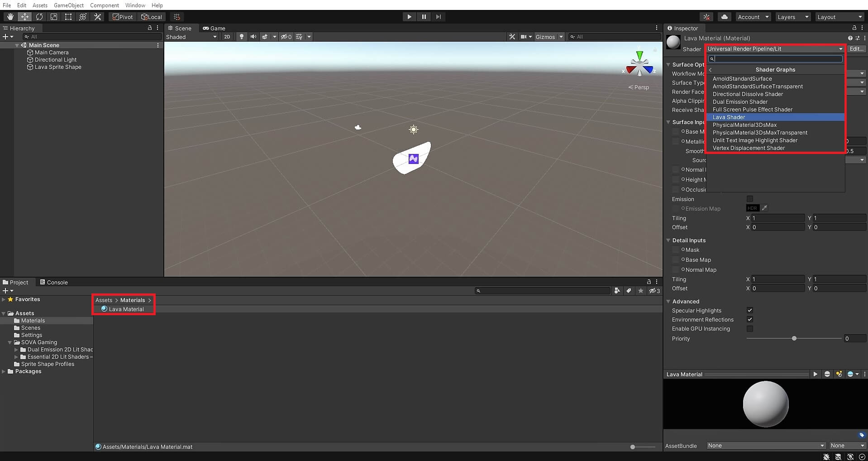The height and width of the screenshot is (461, 868).
Task: Click the shader search field
Action: [x=776, y=59]
